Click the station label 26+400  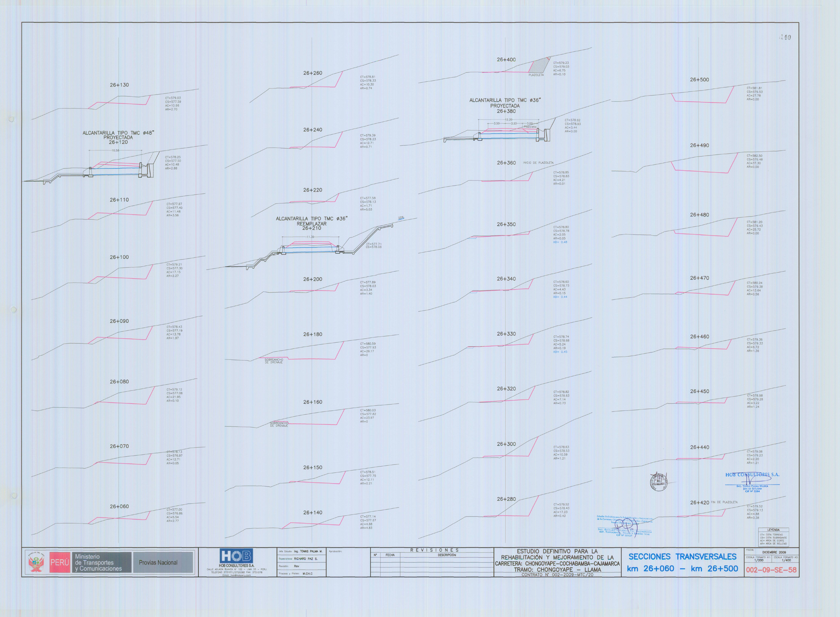point(506,60)
